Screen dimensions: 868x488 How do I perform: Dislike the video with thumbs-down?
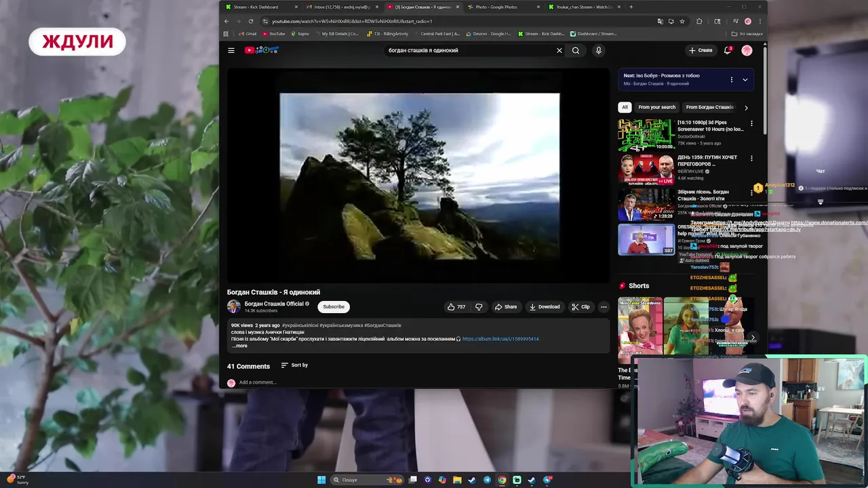tap(479, 307)
